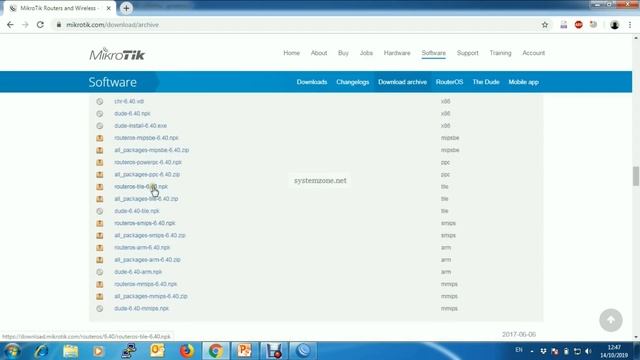640x360 pixels.
Task: Click the page vertical scrollbar thumb
Action: [636, 176]
